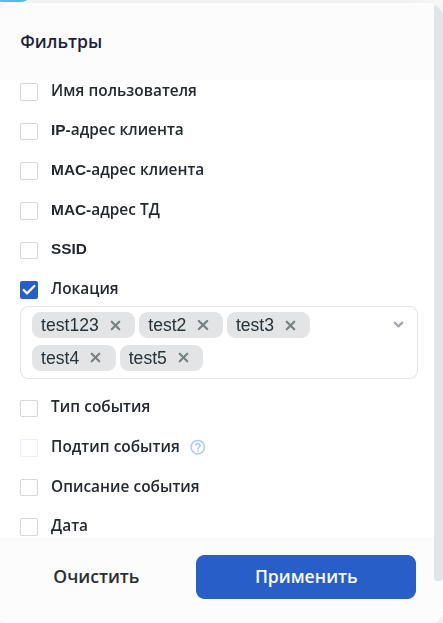Click the Очистить button

96,577
